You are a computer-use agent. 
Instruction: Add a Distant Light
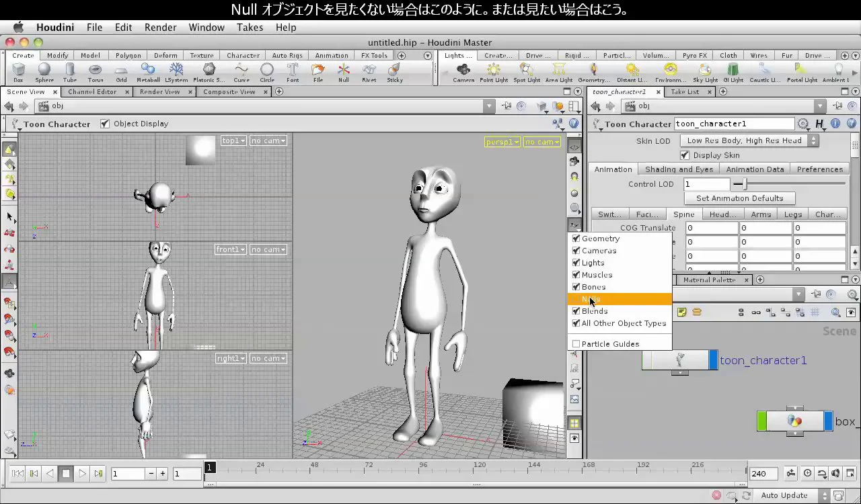632,73
